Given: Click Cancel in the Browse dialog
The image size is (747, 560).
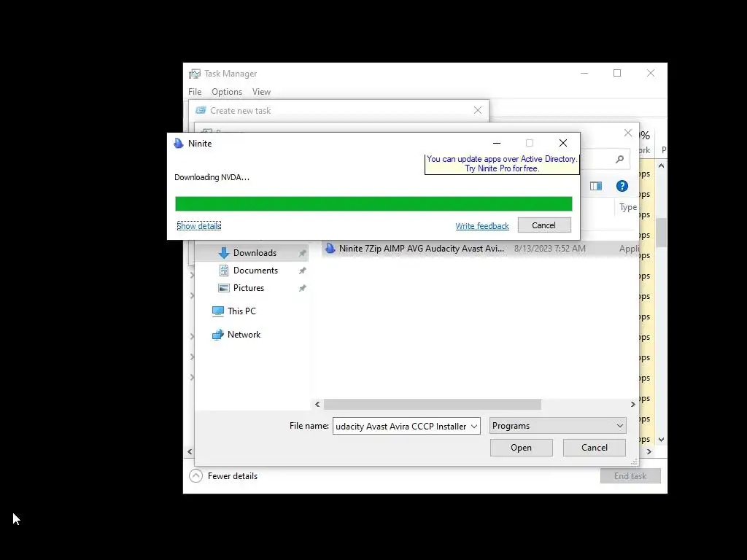Looking at the screenshot, I should tap(594, 448).
